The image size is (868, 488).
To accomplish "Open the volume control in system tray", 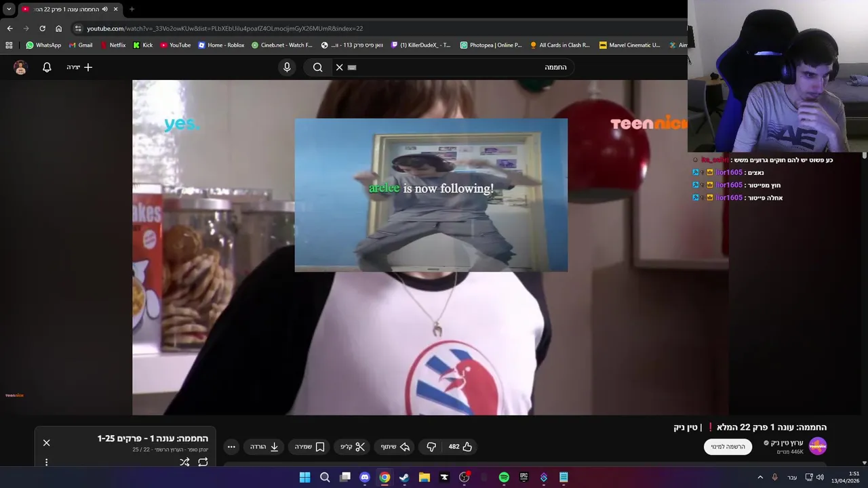I will [x=820, y=477].
